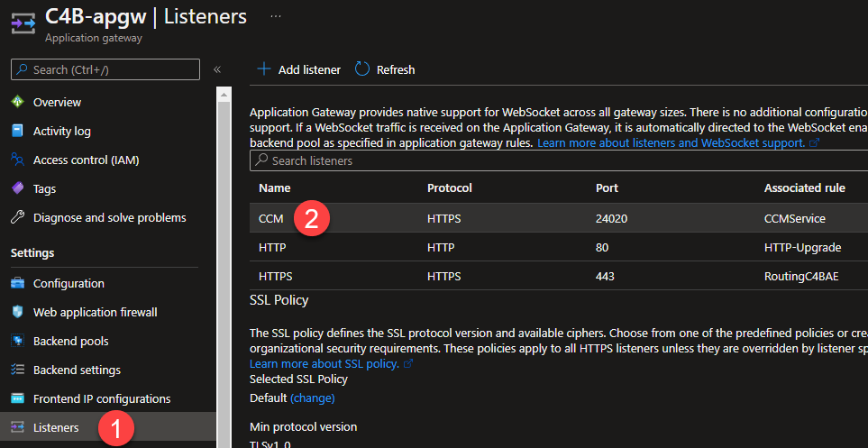Click port value 80
868x448 pixels.
602,248
